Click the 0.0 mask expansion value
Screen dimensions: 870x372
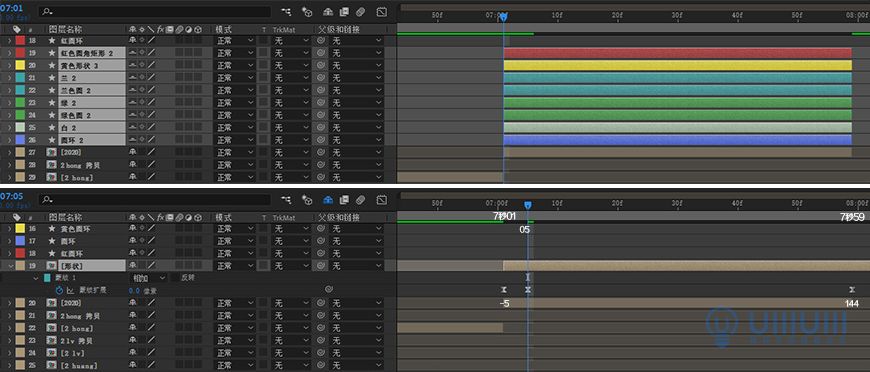tap(134, 290)
